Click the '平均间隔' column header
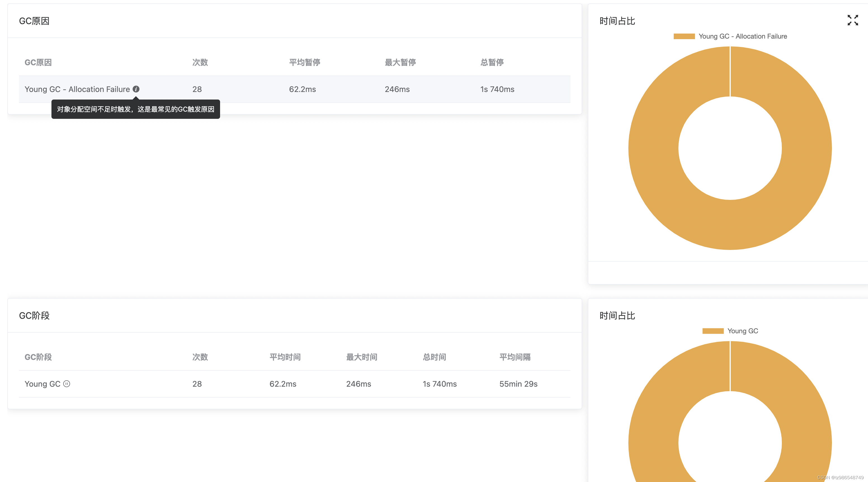Screen dimensions: 868x482 (x=515, y=357)
